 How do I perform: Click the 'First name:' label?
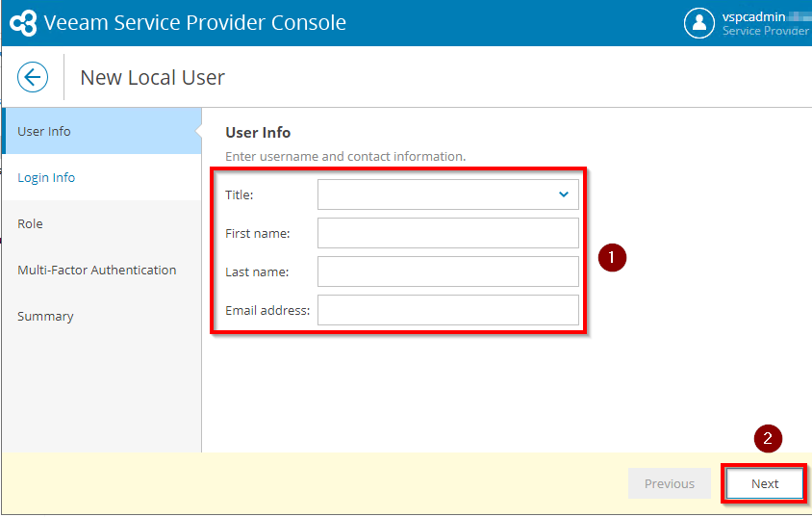[258, 233]
